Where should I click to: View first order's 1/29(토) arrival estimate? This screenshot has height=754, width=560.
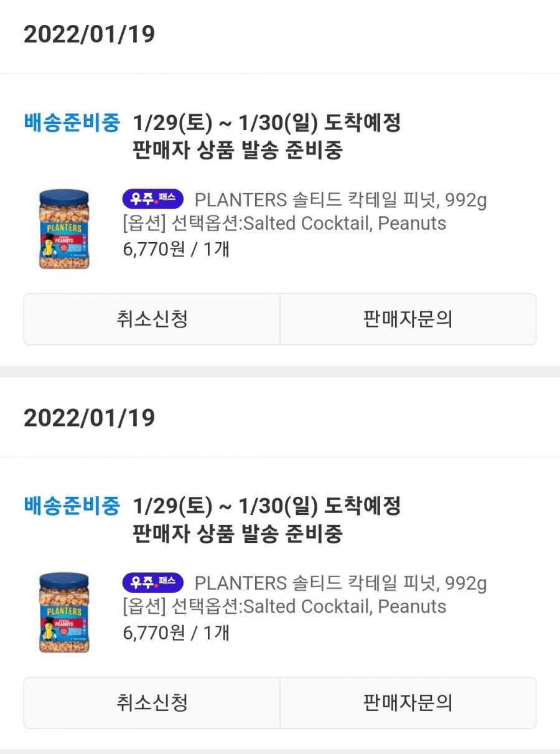tap(267, 123)
